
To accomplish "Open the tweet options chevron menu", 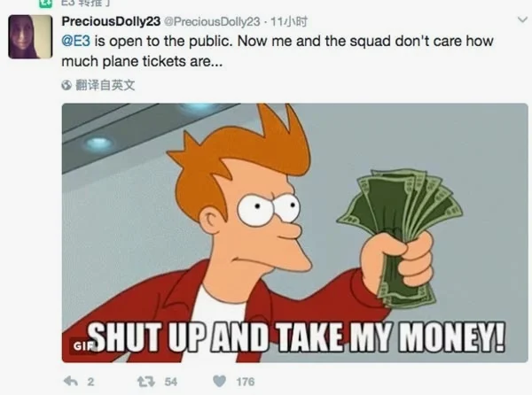I will [522, 19].
